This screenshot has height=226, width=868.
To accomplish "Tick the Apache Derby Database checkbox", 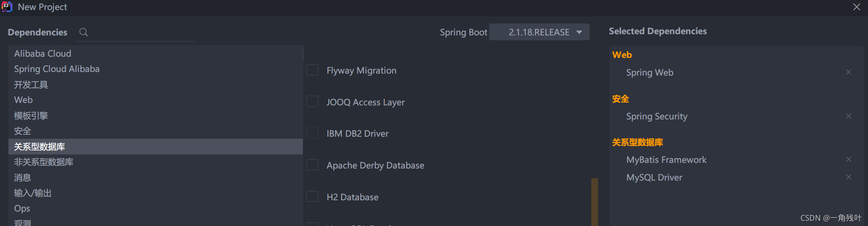I will click(x=313, y=165).
